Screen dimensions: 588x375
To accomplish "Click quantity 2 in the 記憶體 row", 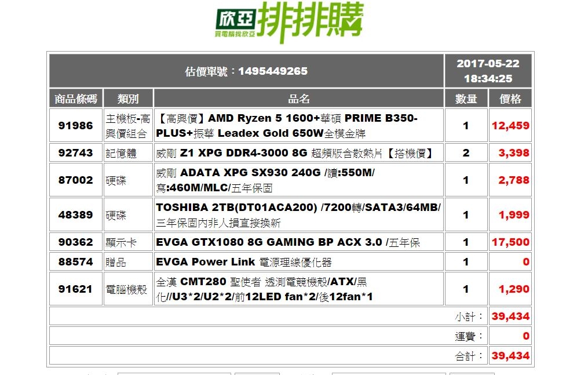I will pos(466,152).
